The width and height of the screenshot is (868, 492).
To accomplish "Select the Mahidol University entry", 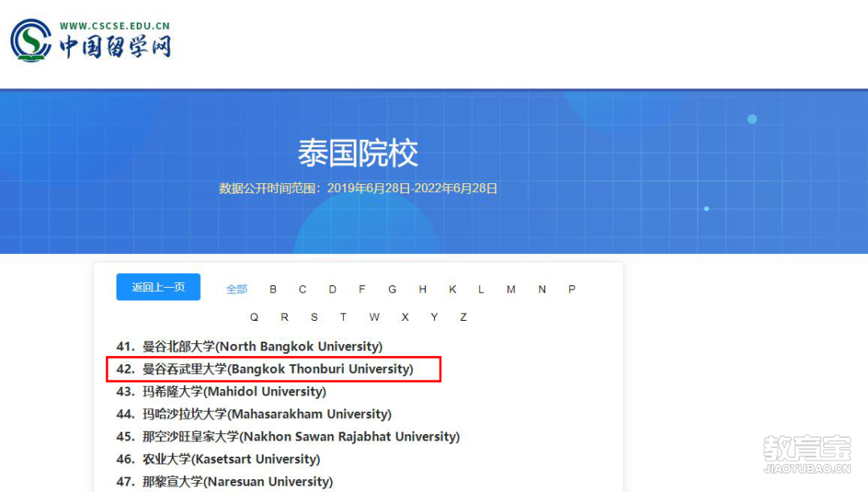I will point(221,392).
